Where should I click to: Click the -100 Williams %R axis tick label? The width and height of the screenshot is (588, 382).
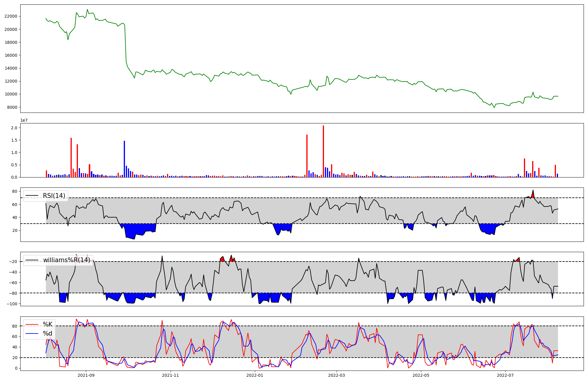(11, 304)
